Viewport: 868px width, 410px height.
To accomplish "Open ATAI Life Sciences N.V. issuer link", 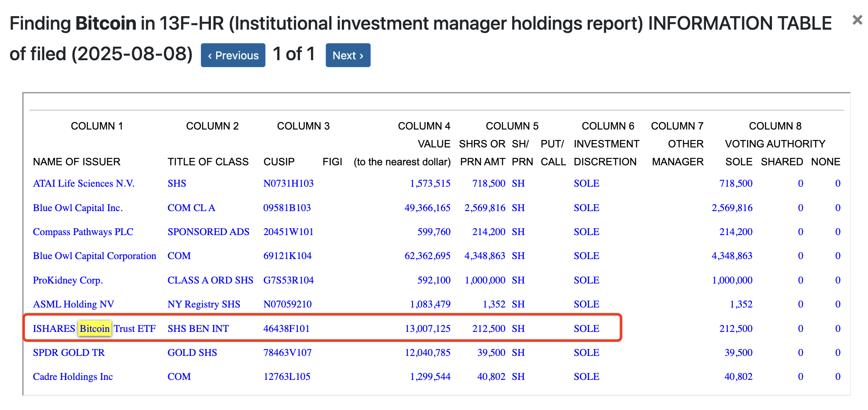I will (x=84, y=183).
